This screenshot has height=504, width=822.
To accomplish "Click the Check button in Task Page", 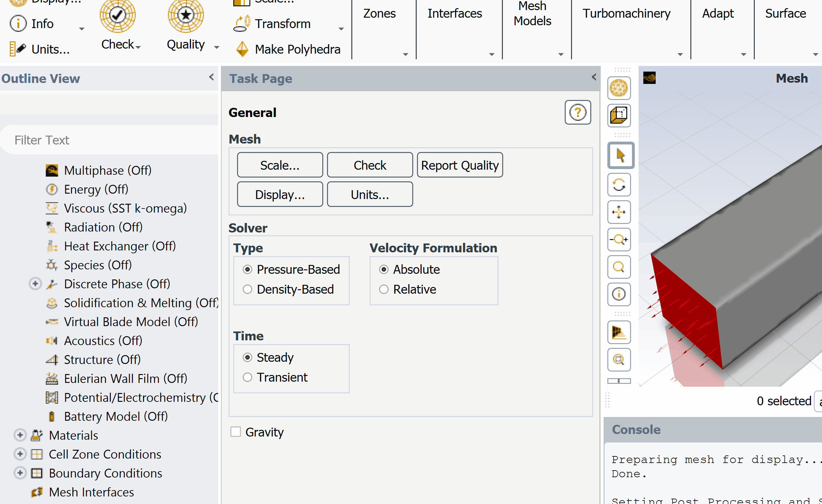I will 370,165.
